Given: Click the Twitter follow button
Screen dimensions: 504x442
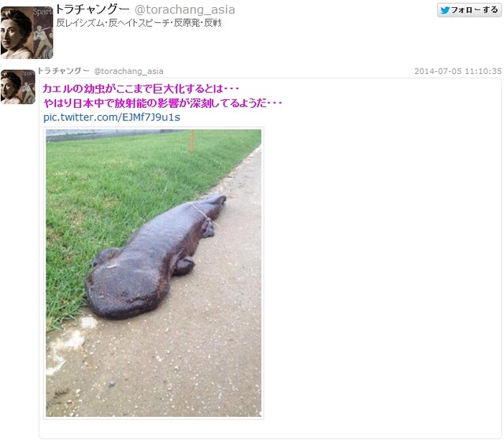Looking at the screenshot, I should 469,10.
